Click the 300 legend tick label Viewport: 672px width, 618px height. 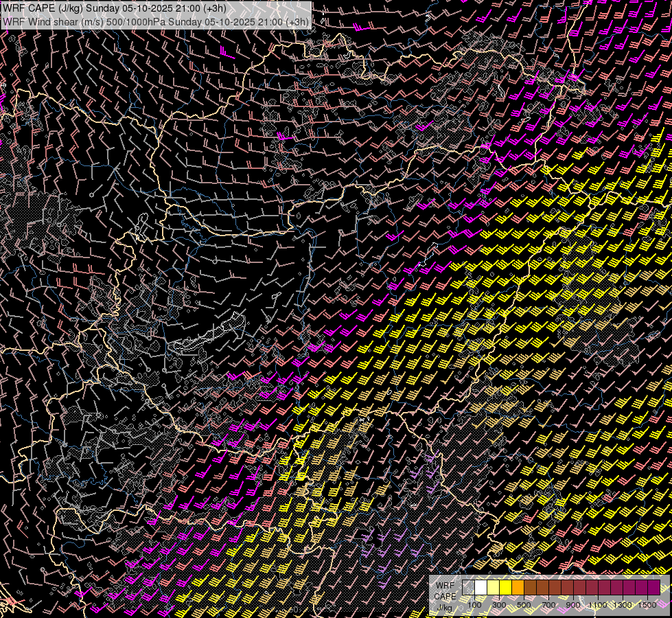click(499, 605)
